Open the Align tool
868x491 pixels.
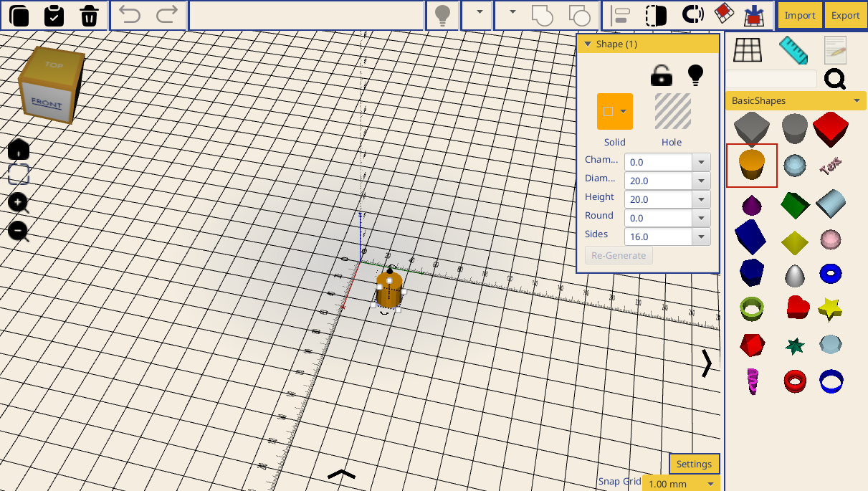pos(621,15)
